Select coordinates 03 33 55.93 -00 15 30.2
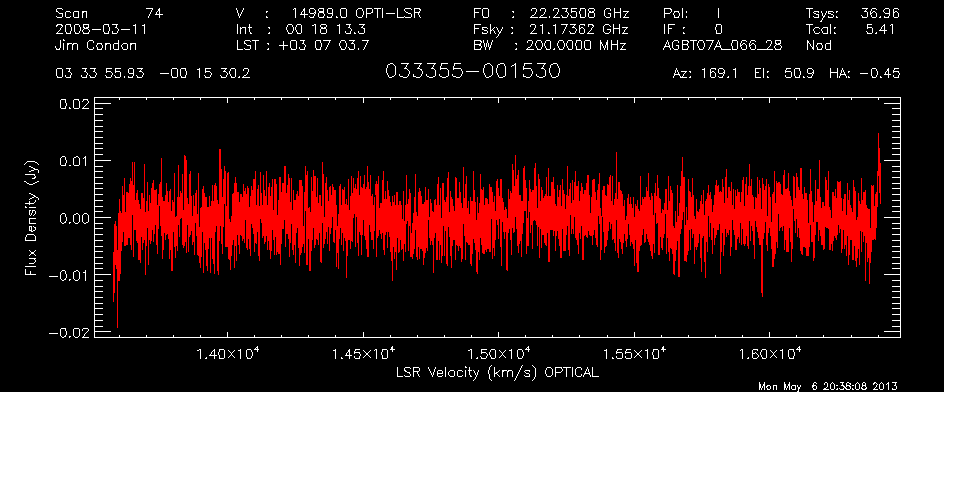The width and height of the screenshot is (962, 490). click(153, 74)
